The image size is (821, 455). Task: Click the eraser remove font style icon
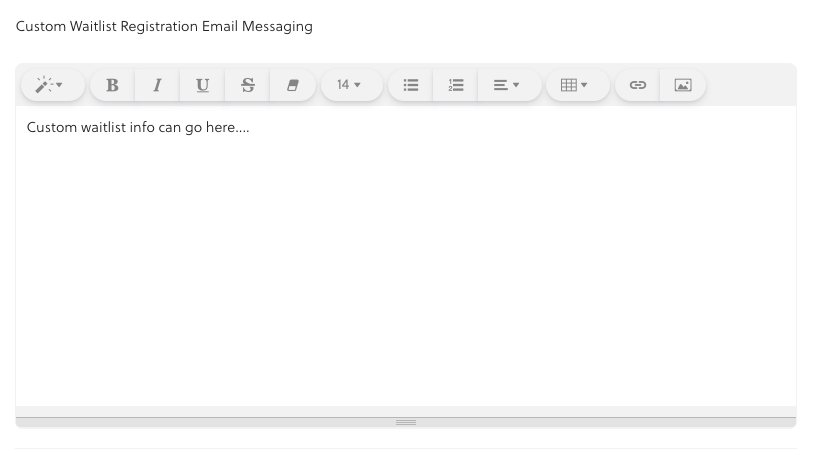293,85
